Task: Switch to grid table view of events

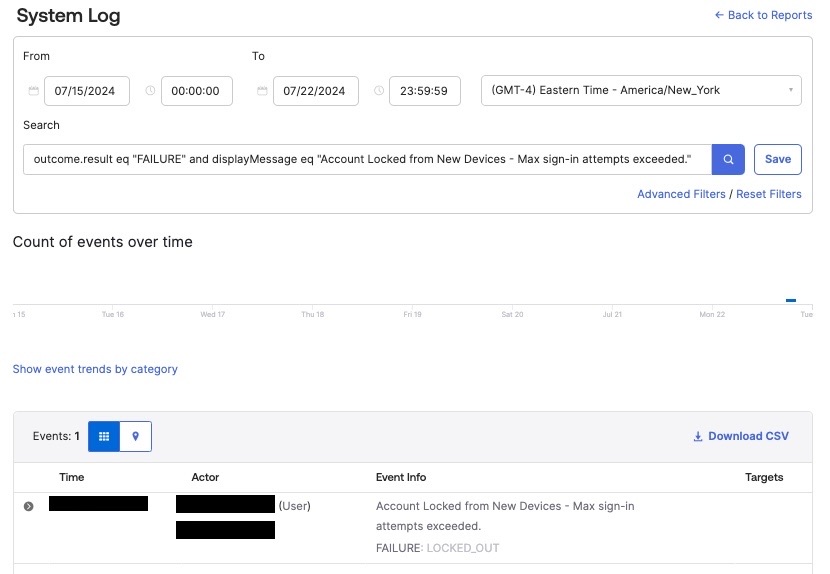Action: [104, 436]
